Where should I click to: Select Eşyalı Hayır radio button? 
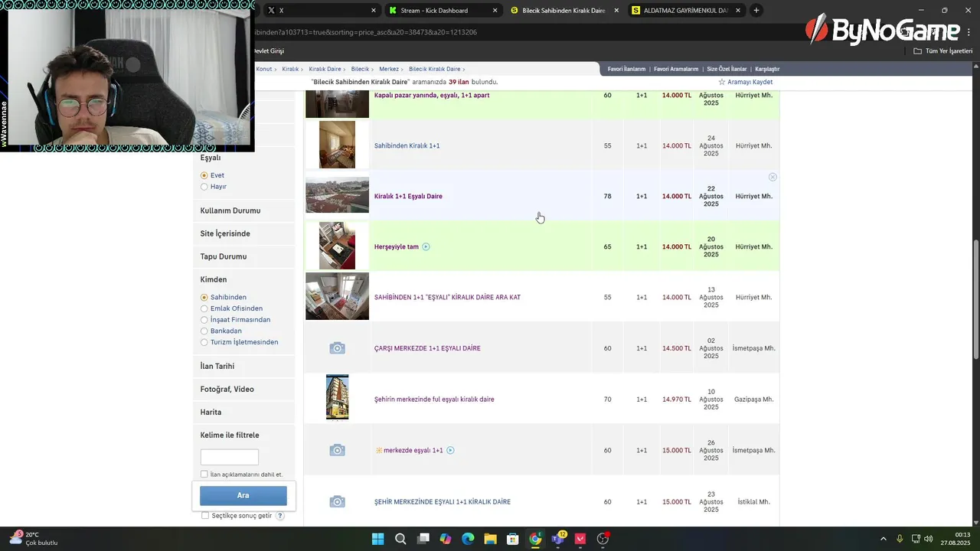204,187
